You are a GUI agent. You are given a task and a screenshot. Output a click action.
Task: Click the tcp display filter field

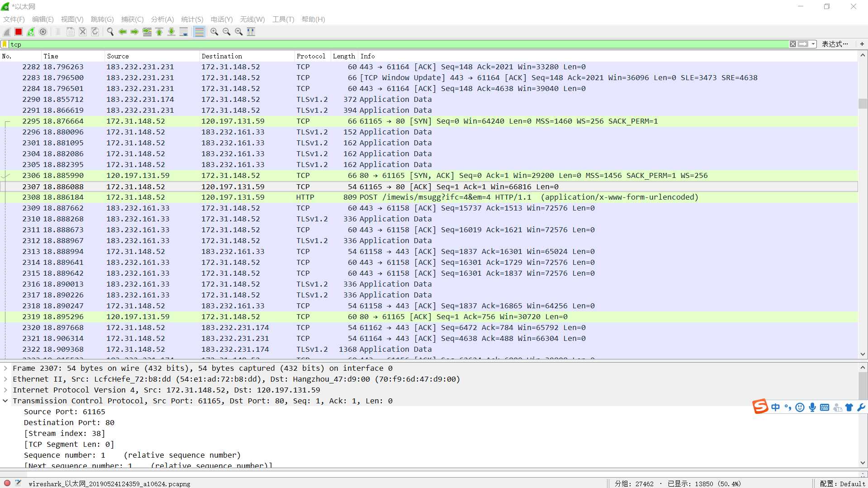pos(398,44)
